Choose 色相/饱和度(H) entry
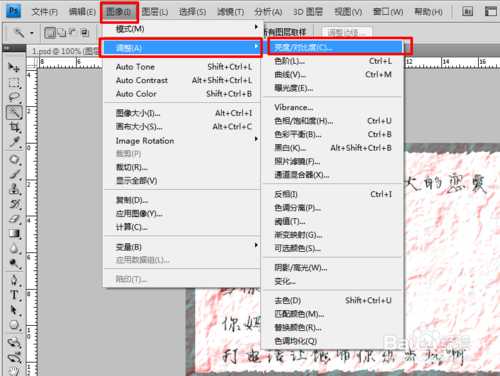500x376 pixels. point(333,121)
